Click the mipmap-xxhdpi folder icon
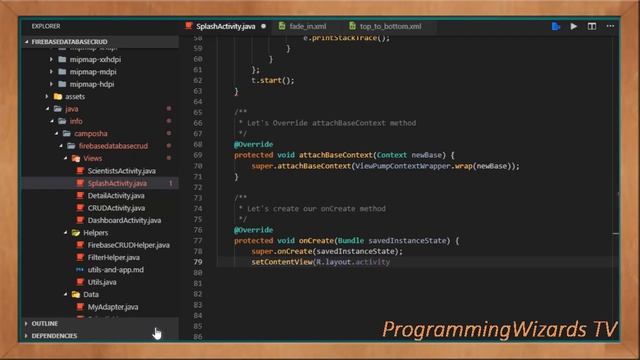 [62, 60]
